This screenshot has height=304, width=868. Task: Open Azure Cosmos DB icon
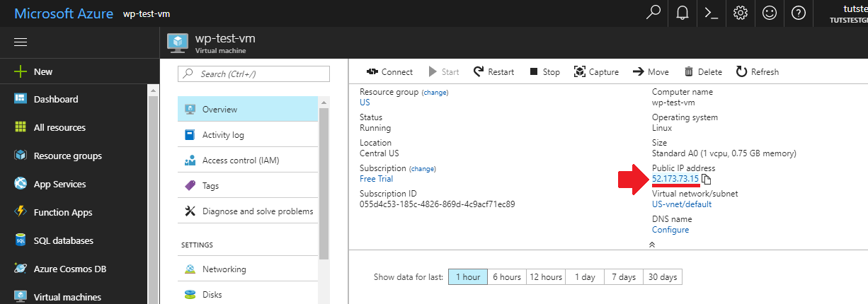pos(21,269)
